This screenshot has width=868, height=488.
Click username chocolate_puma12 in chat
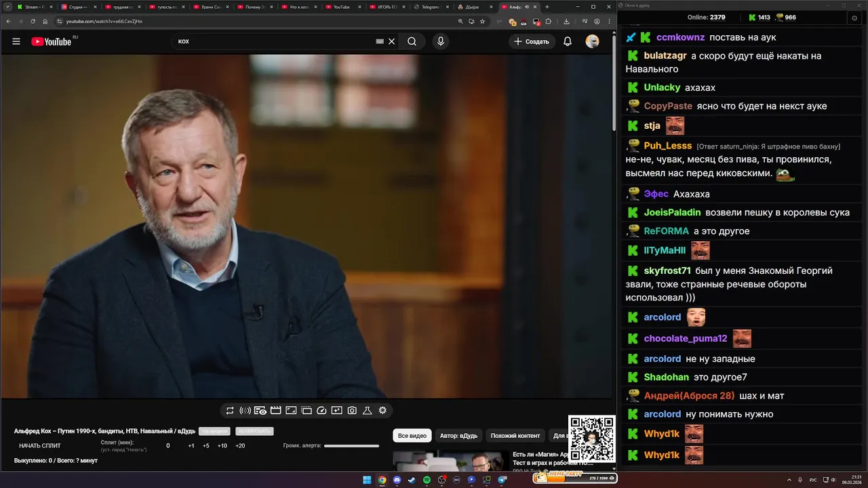coord(686,338)
